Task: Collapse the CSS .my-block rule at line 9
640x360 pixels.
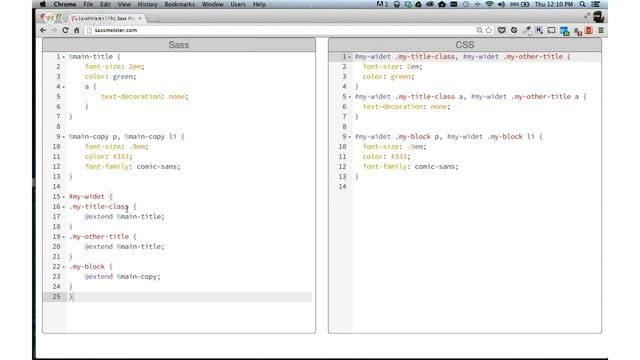Action: click(x=349, y=137)
